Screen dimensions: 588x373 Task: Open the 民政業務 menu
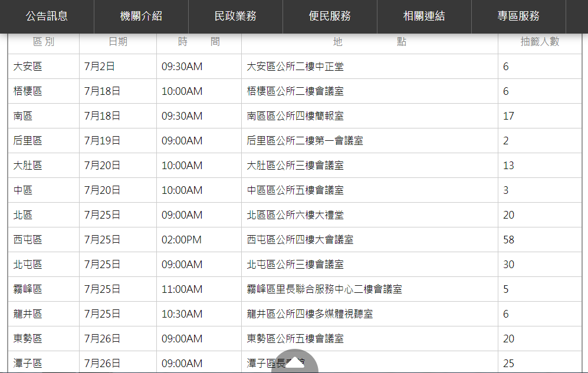click(235, 16)
